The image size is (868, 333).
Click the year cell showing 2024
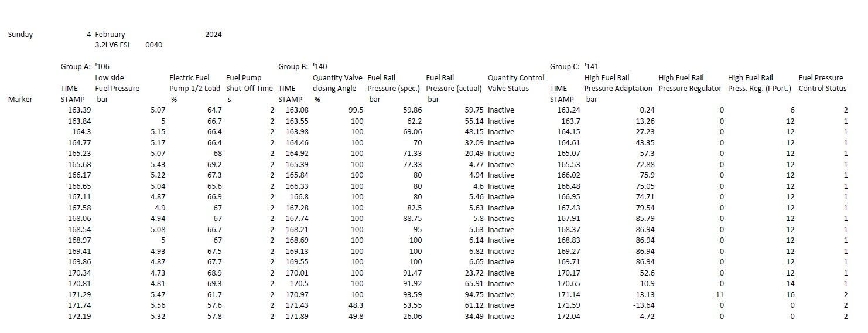point(213,35)
